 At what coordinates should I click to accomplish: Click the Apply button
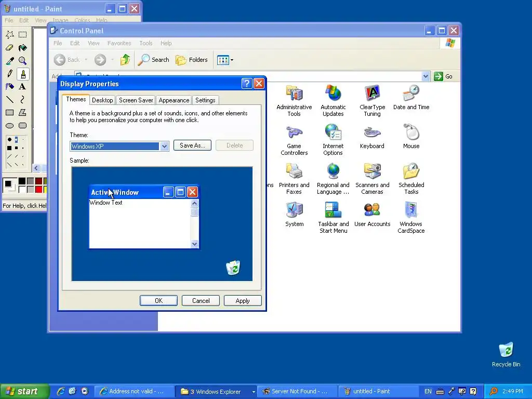coord(243,301)
